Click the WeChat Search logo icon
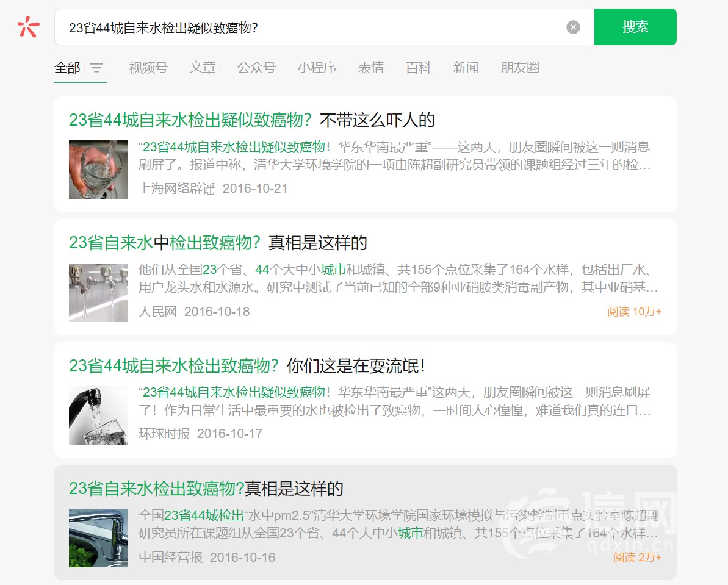Viewport: 728px width, 585px height. 29,27
